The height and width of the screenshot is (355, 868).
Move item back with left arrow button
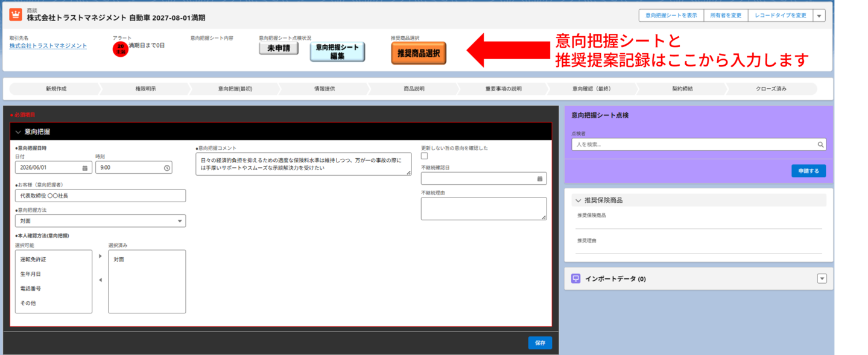(100, 280)
